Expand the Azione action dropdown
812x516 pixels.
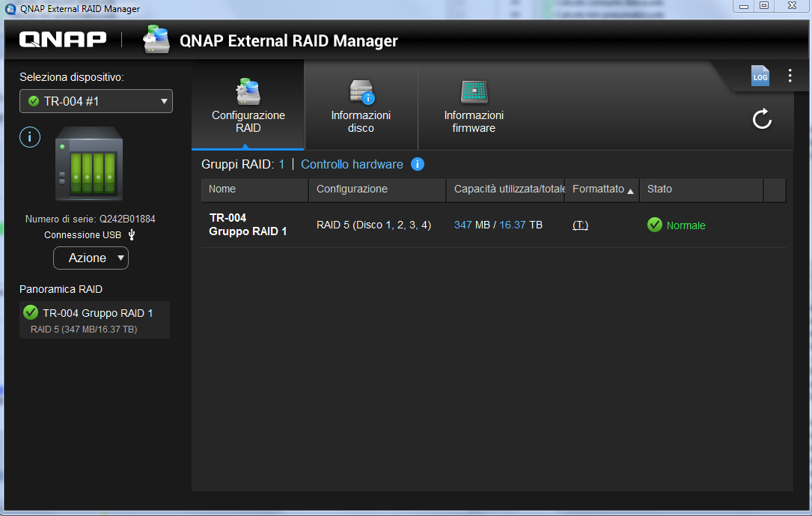point(91,258)
